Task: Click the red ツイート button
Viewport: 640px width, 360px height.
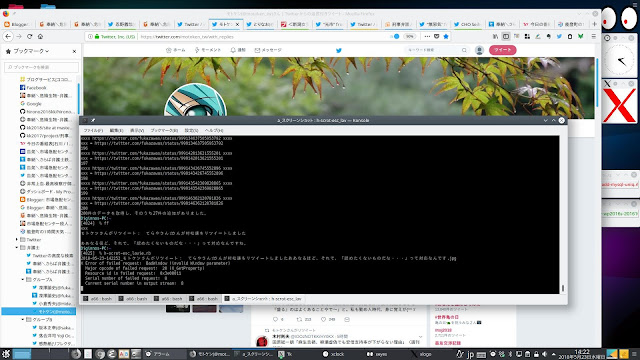Action: pyautogui.click(x=502, y=50)
